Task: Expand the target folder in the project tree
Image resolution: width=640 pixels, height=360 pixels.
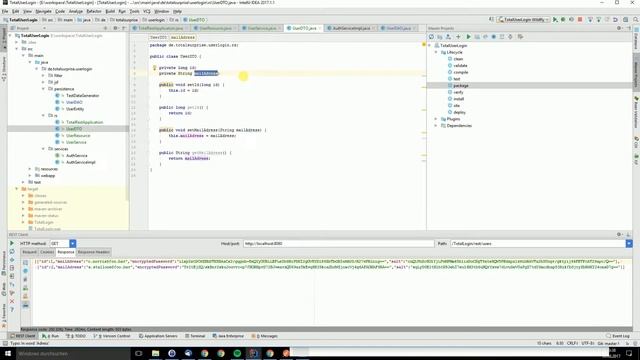Action: pyautogui.click(x=17, y=189)
